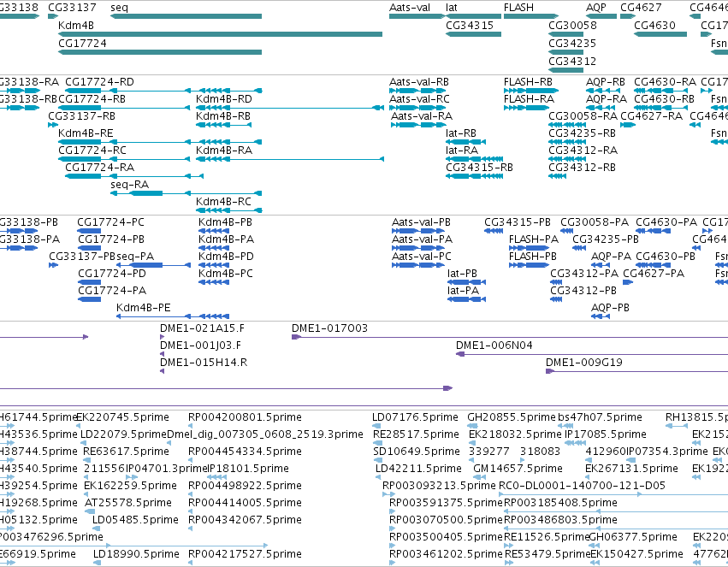Click protein Kdm4B-PB

[214, 231]
